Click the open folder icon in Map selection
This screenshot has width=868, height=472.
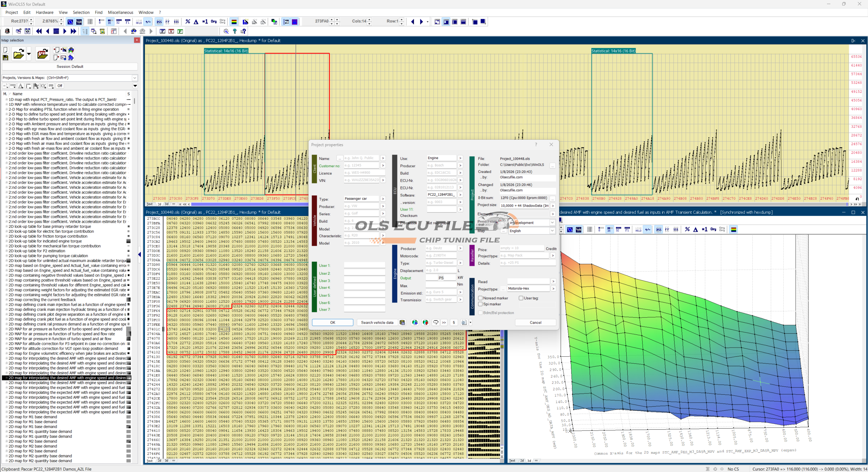click(18, 54)
